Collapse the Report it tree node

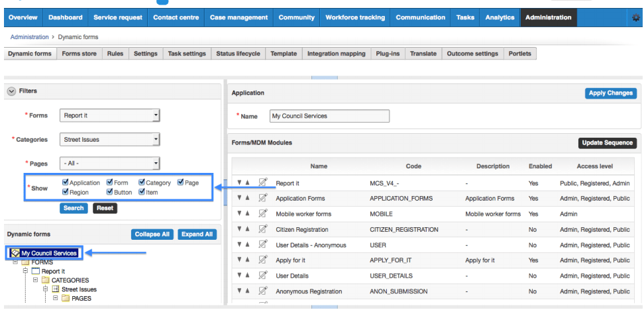(25, 271)
